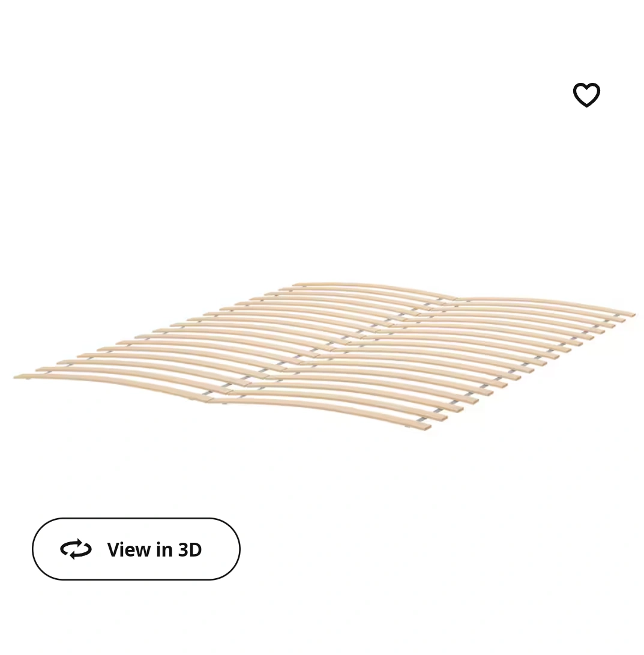Click the top-left end of the rear slats
This screenshot has width=644, height=655.
(x=297, y=285)
